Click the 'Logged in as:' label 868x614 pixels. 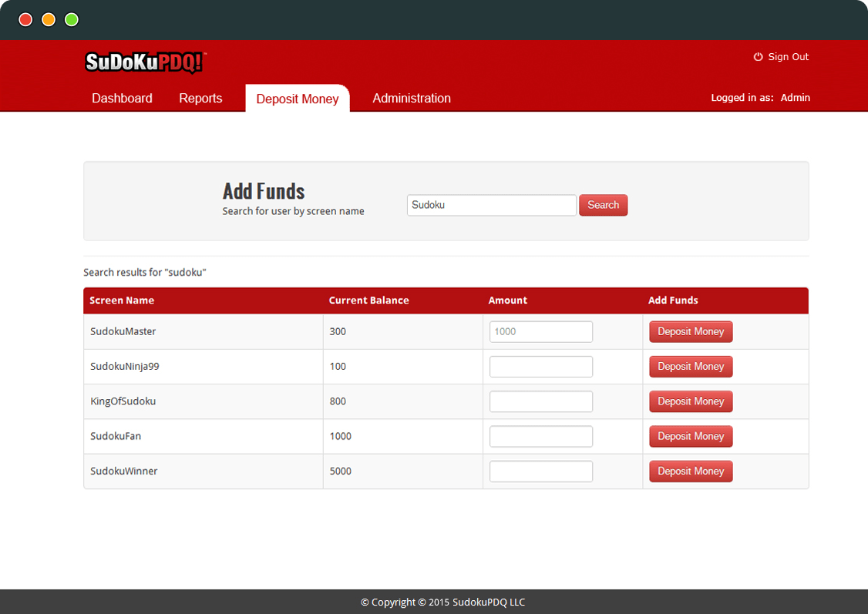tap(742, 98)
